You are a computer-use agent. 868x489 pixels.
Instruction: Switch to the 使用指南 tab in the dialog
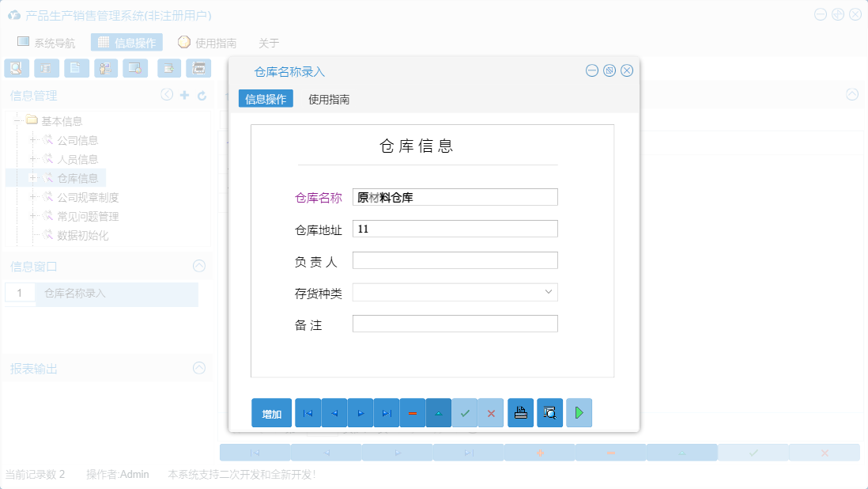point(330,99)
